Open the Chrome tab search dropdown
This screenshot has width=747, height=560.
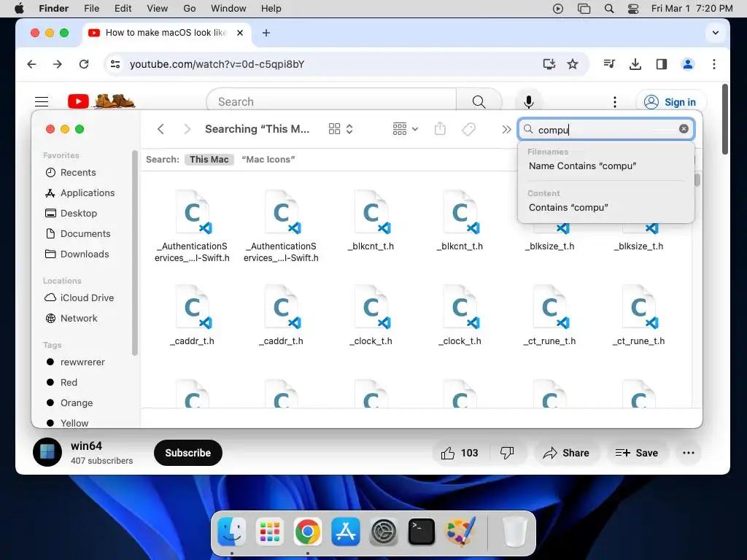pos(715,32)
